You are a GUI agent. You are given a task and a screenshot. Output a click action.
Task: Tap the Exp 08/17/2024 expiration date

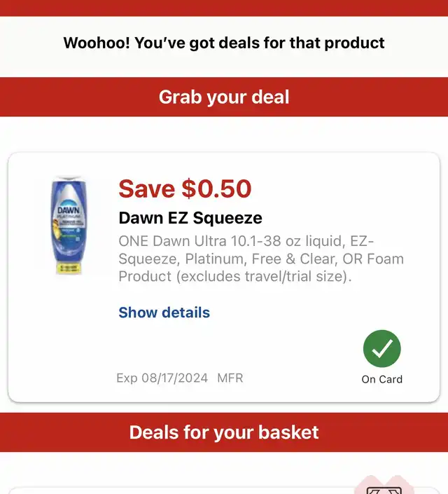coord(162,378)
